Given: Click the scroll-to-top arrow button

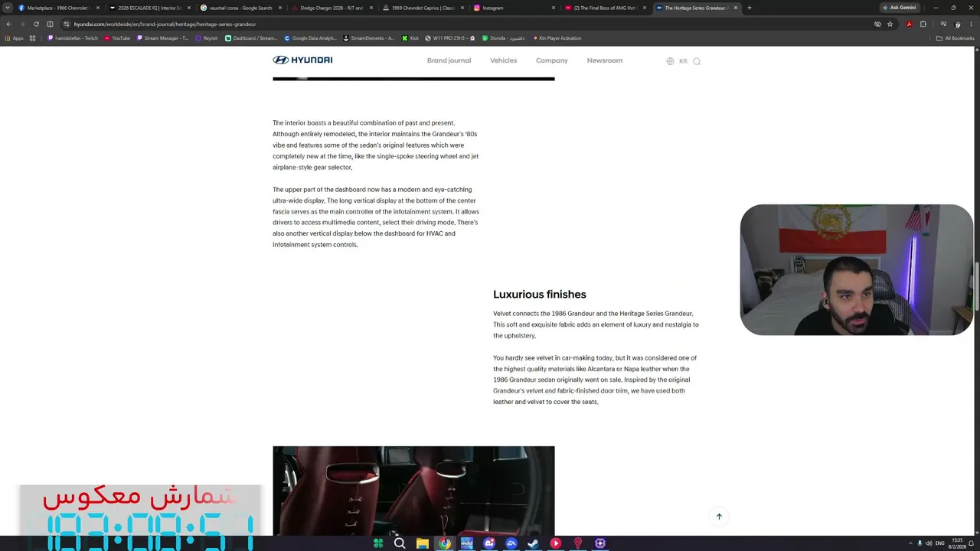Looking at the screenshot, I should (x=719, y=517).
